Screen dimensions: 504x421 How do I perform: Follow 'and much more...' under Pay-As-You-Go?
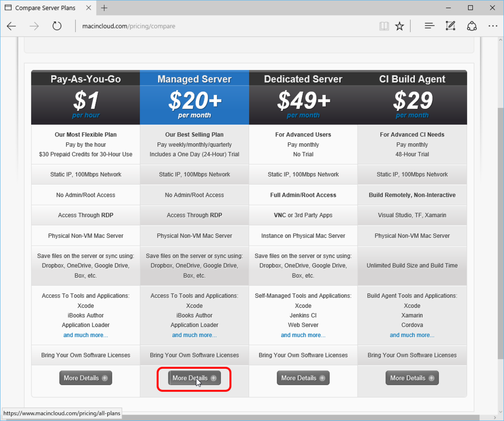(x=86, y=335)
